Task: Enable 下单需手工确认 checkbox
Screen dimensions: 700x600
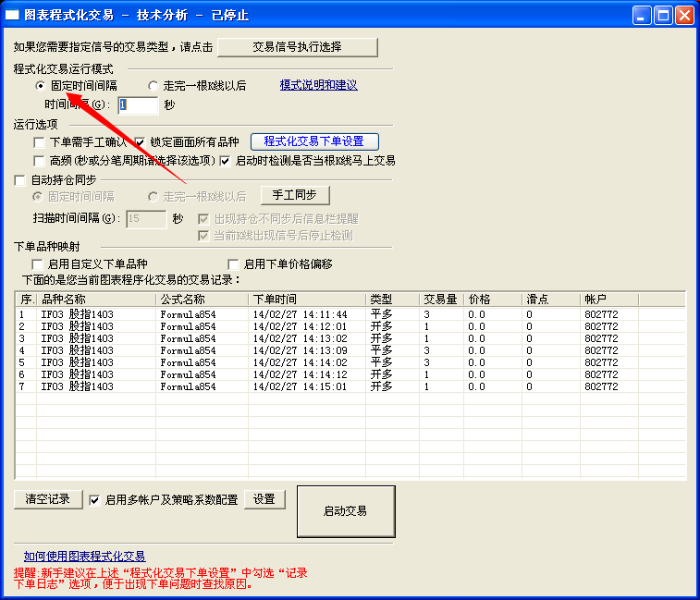Action: pos(39,142)
